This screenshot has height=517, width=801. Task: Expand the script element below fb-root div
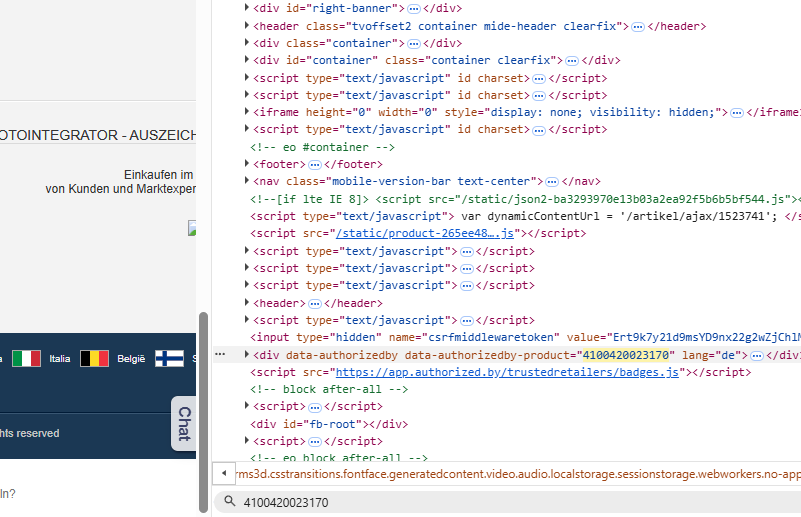click(x=247, y=440)
